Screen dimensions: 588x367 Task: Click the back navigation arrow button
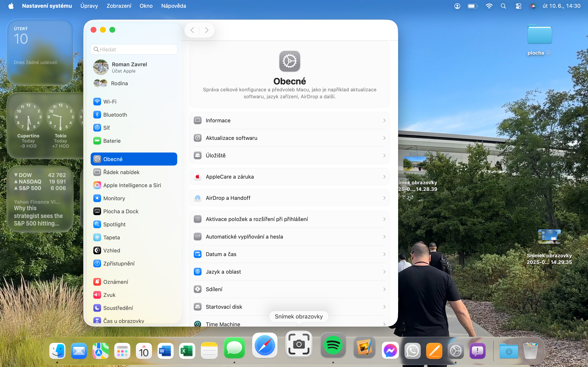(x=192, y=30)
